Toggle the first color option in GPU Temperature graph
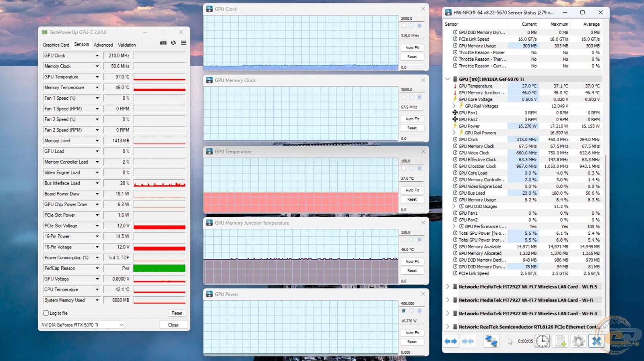The image size is (644, 361). coord(404,168)
